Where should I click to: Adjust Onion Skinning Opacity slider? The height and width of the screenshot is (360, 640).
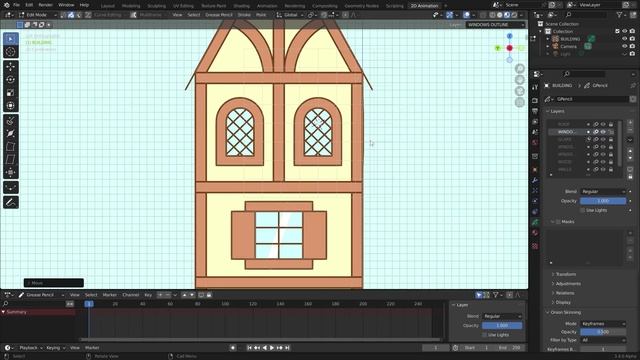pos(603,332)
